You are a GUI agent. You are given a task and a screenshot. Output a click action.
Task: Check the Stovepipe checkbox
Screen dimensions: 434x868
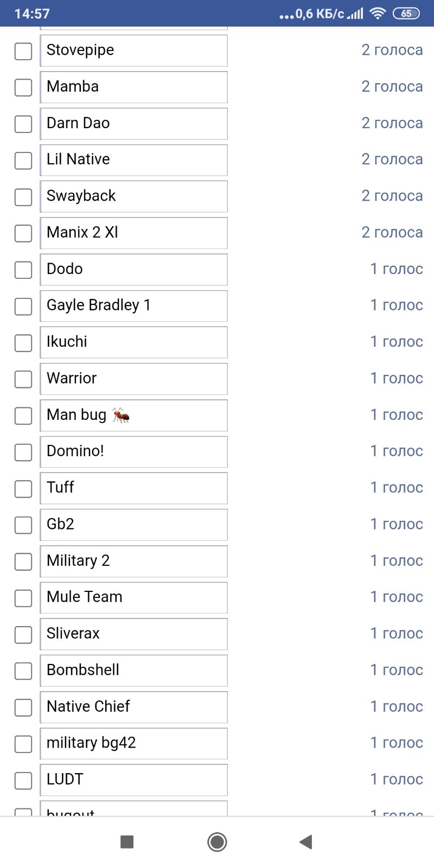[23, 51]
